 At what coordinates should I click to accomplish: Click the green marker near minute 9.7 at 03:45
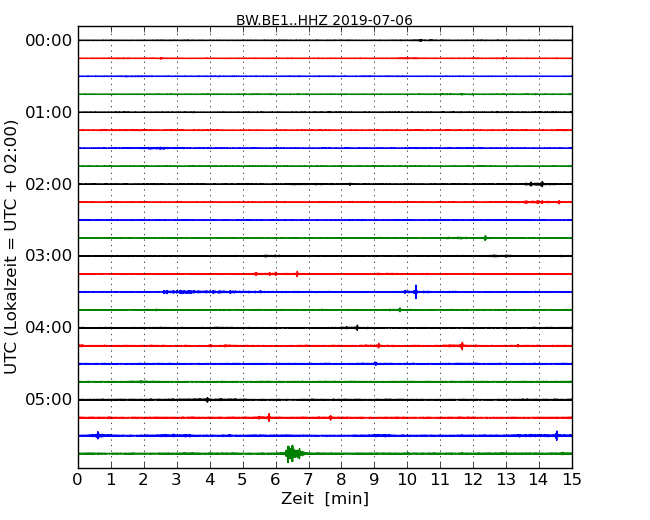tap(400, 310)
